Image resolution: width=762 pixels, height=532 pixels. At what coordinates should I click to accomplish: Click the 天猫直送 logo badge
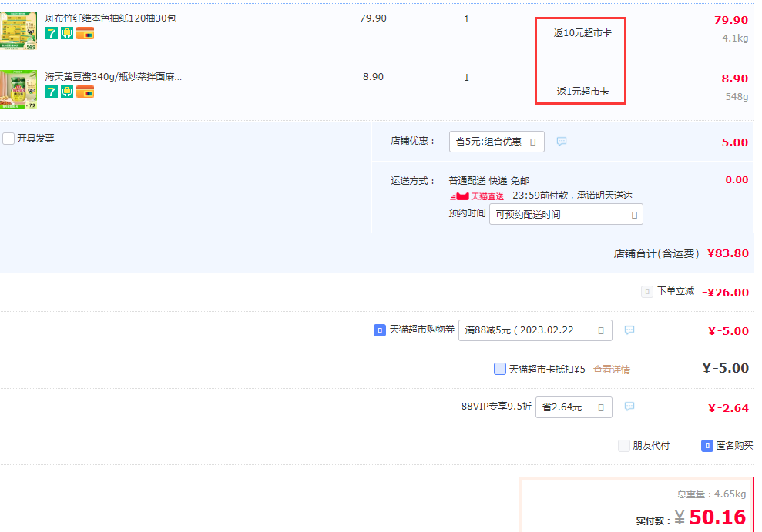tap(477, 196)
